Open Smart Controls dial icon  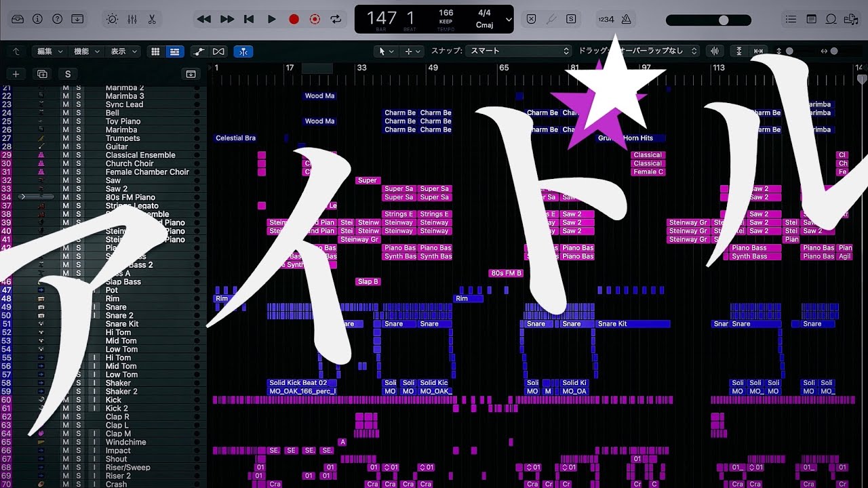click(x=112, y=20)
